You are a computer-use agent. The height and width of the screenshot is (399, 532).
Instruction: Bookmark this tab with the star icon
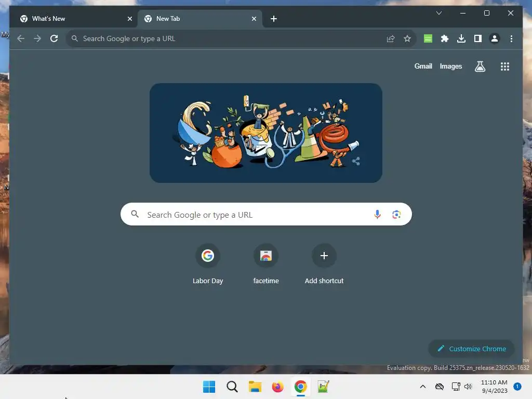(407, 38)
